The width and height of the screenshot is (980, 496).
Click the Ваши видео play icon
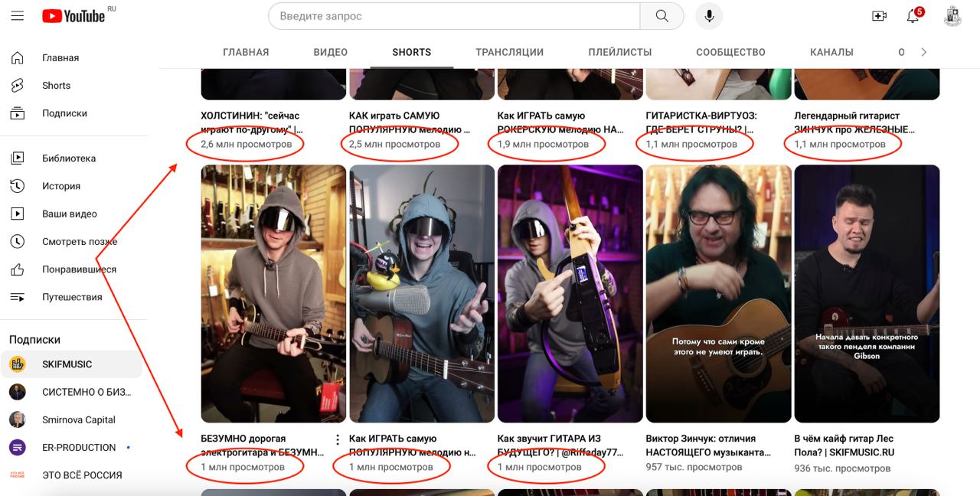coord(17,214)
